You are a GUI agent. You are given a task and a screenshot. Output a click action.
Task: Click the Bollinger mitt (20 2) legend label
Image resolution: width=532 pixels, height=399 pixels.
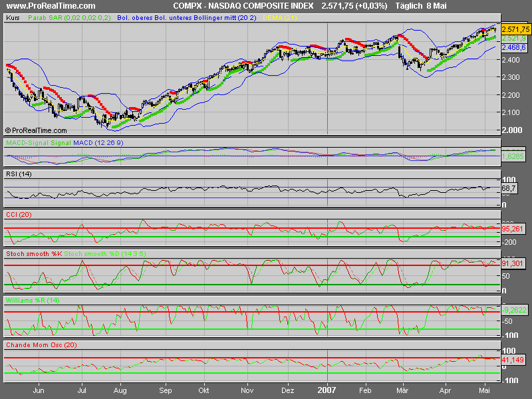coord(225,18)
